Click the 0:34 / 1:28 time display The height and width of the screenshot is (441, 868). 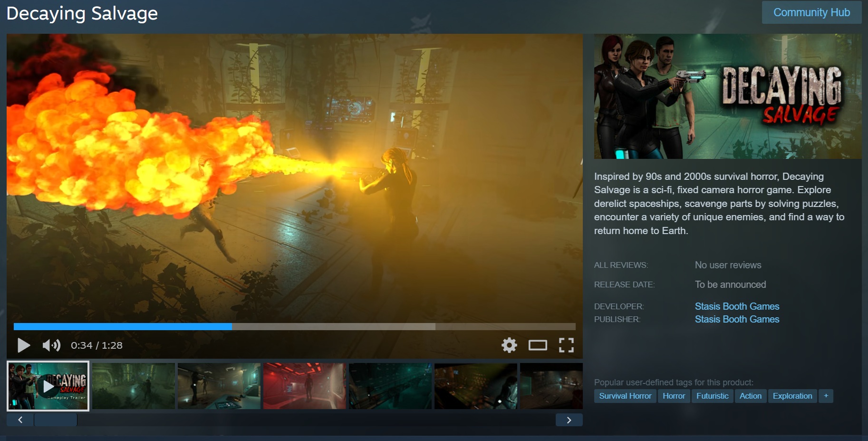96,345
